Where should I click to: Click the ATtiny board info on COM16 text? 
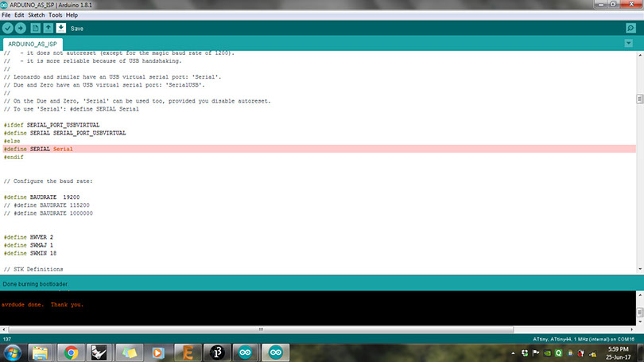(x=584, y=339)
